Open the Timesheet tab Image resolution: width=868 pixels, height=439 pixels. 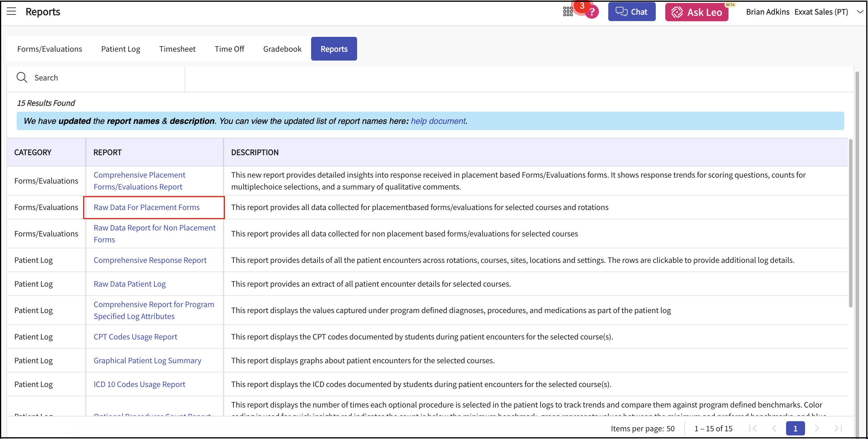pyautogui.click(x=177, y=49)
